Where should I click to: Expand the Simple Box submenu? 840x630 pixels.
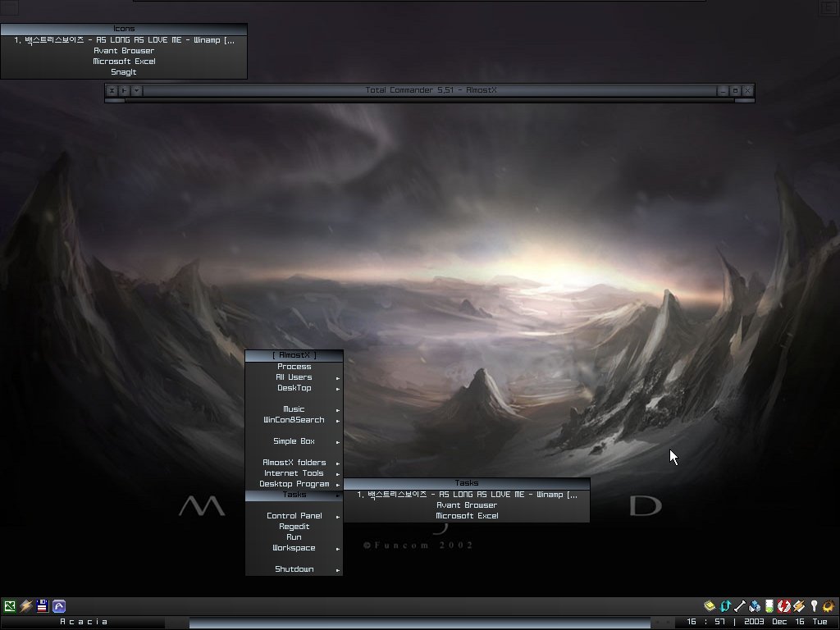point(294,441)
